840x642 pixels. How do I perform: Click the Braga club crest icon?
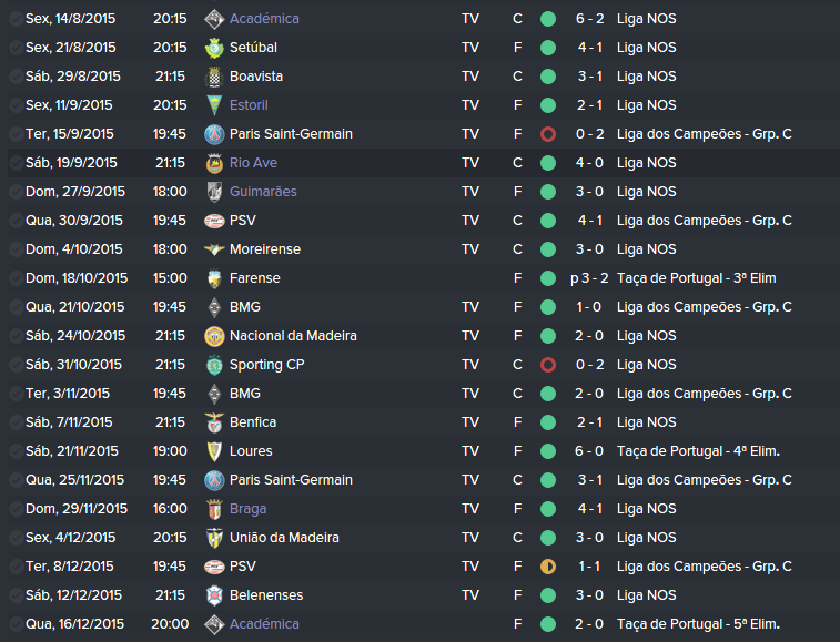coord(214,509)
